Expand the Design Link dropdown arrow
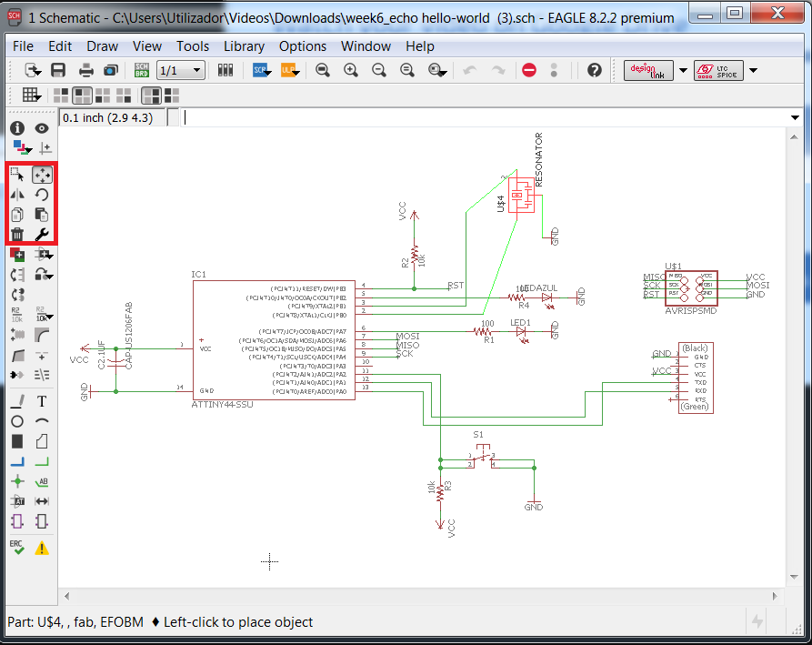Screen dimensions: 812x645 (x=683, y=70)
